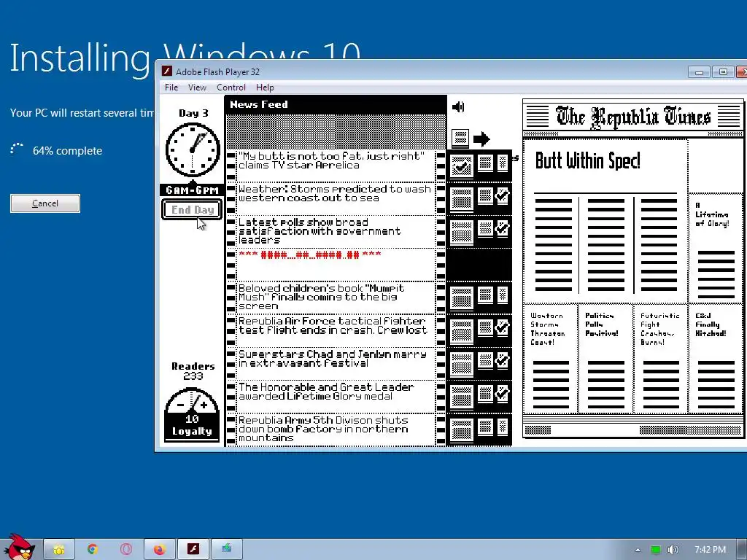Click 'Weather: Storms predicted' feed item
This screenshot has width=747, height=560.
[336, 198]
